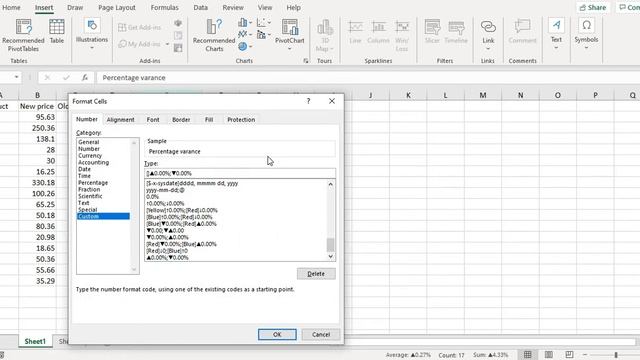Click the Link icon in ribbon

(488, 35)
